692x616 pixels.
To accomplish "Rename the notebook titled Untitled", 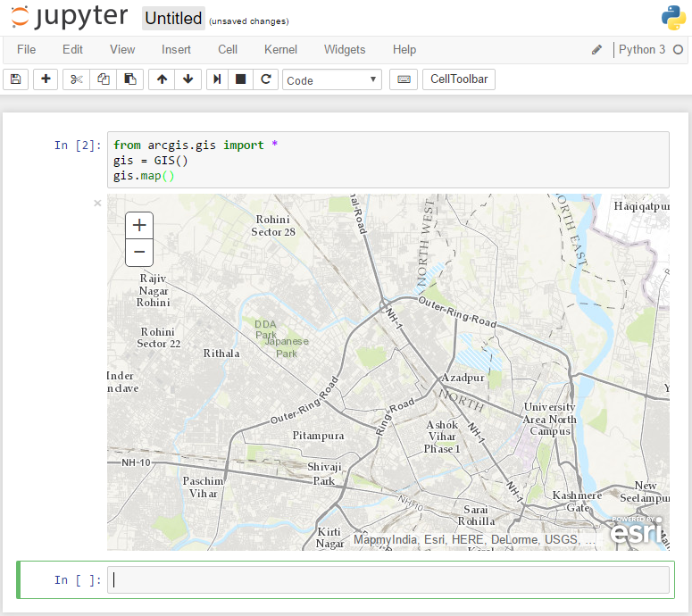I will tap(173, 19).
